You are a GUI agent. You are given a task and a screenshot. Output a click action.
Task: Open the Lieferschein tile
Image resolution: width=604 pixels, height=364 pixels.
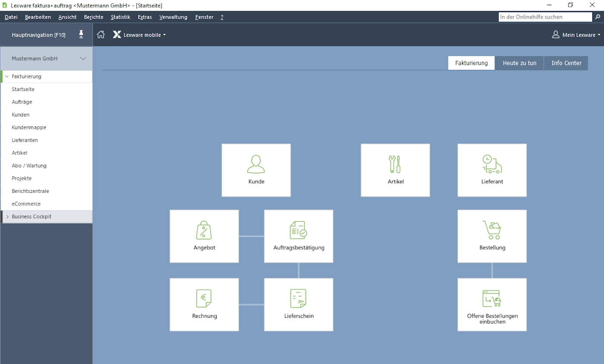point(299,304)
